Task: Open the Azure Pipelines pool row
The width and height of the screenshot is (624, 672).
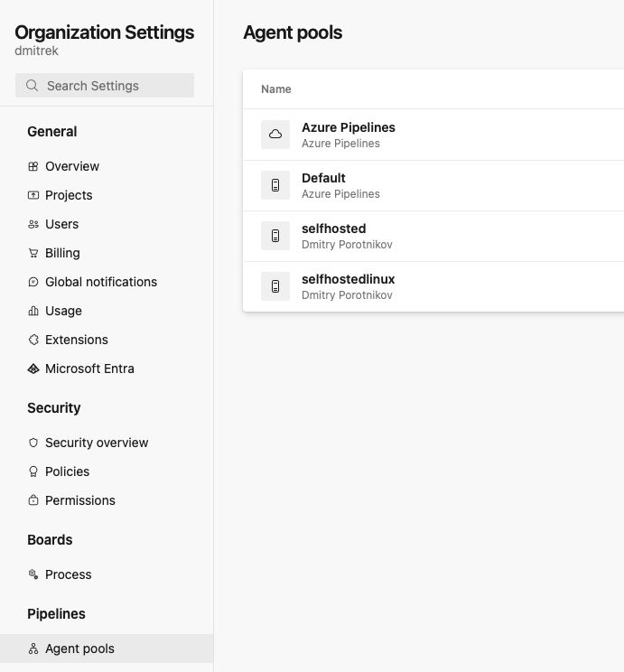Action: pos(348,127)
